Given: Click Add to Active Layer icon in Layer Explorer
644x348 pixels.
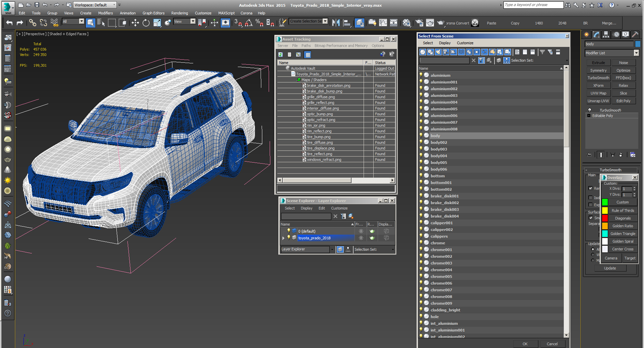Looking at the screenshot, I should coord(351,216).
